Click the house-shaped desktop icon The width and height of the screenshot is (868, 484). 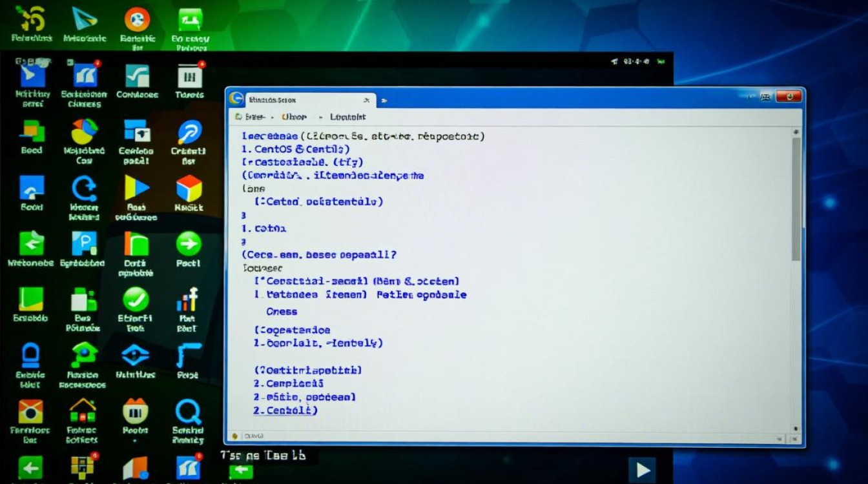pyautogui.click(x=83, y=410)
